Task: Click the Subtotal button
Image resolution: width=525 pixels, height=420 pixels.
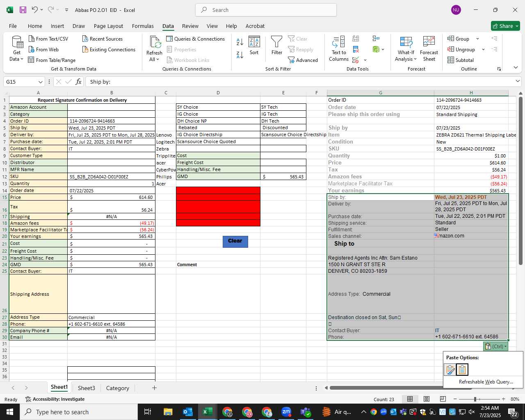Action: pos(461,60)
